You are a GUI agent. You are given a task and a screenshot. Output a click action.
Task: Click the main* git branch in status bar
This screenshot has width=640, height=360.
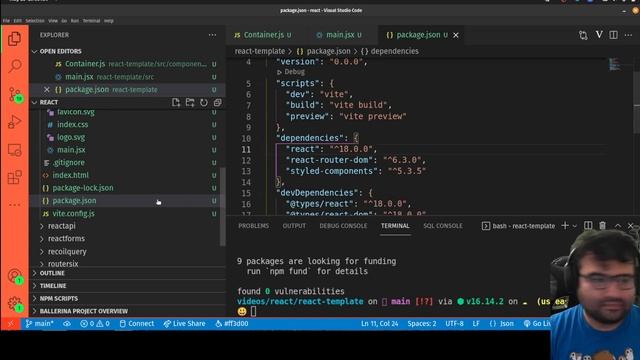39,324
